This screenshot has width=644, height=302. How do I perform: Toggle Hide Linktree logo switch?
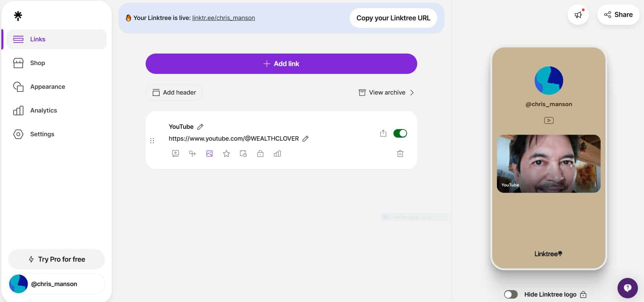coord(511,294)
